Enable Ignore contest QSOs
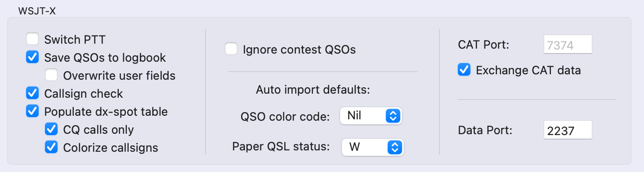This screenshot has width=644, height=172. tap(231, 49)
